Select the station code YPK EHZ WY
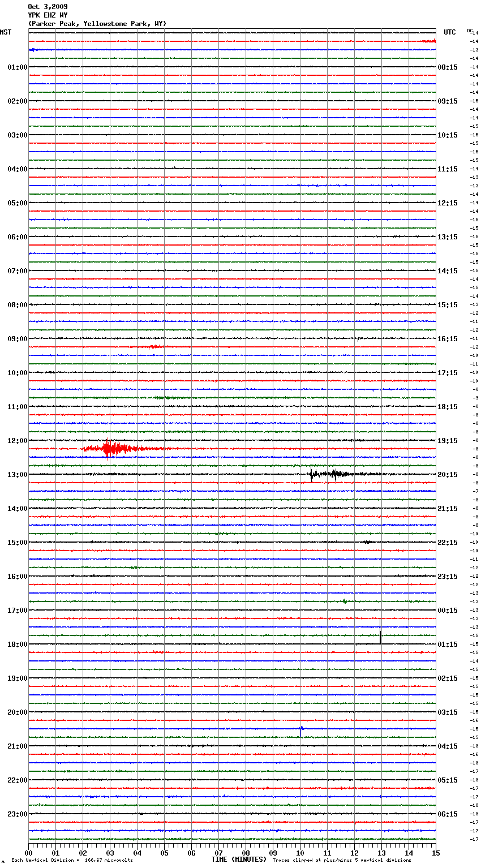Viewport: 481px width, 868px height. [48, 15]
